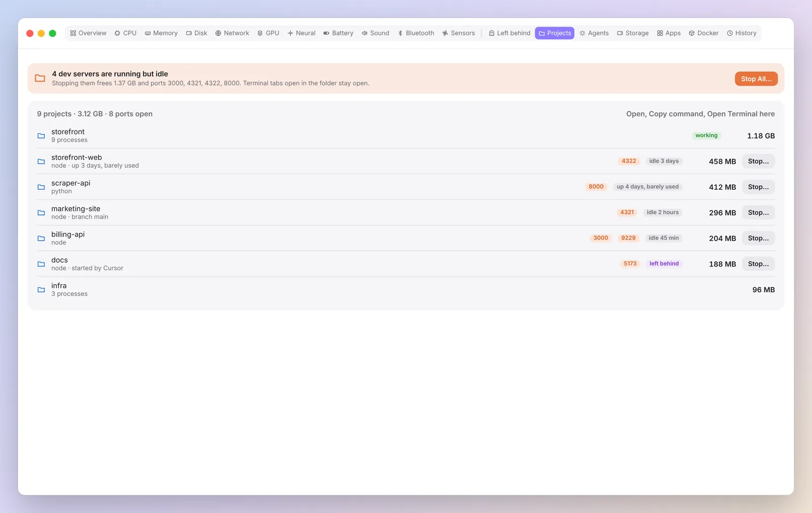Switch to the Bluetooth tab
812x513 pixels.
416,33
